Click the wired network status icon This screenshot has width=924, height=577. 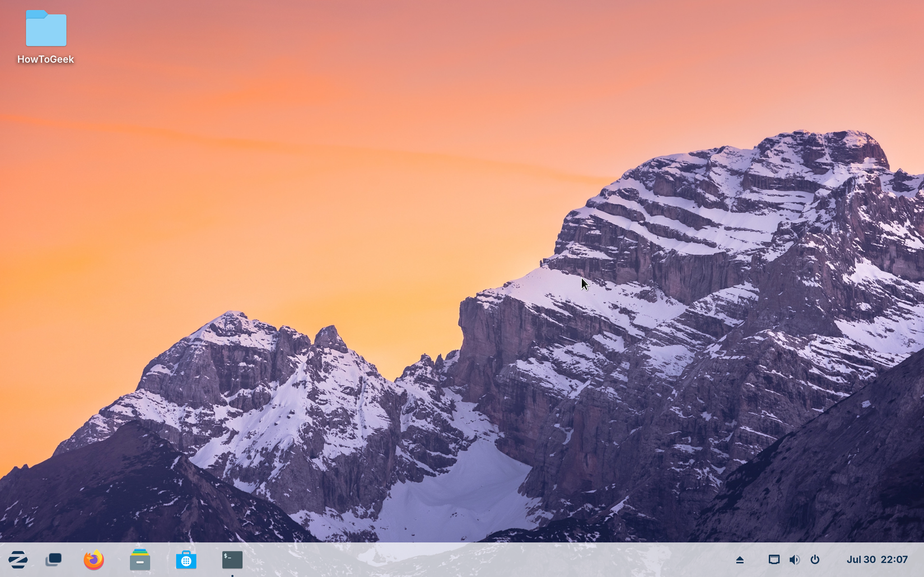[x=773, y=559]
